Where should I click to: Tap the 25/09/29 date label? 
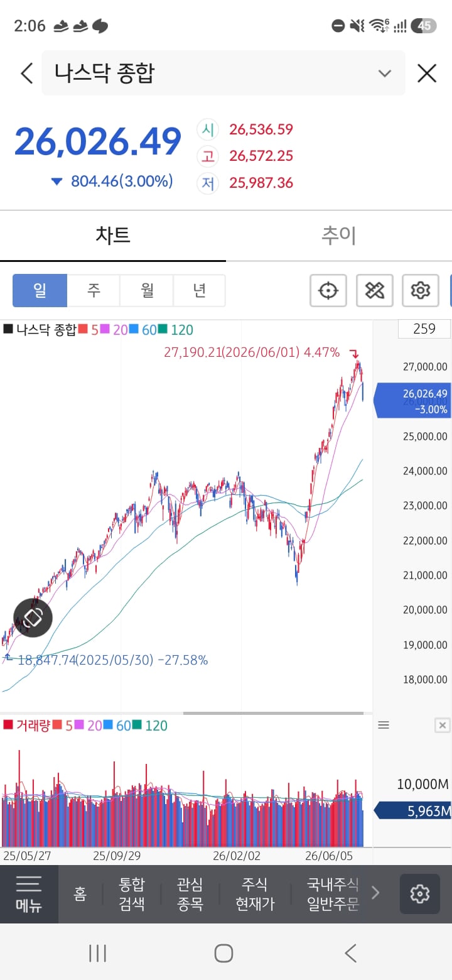pos(117,856)
